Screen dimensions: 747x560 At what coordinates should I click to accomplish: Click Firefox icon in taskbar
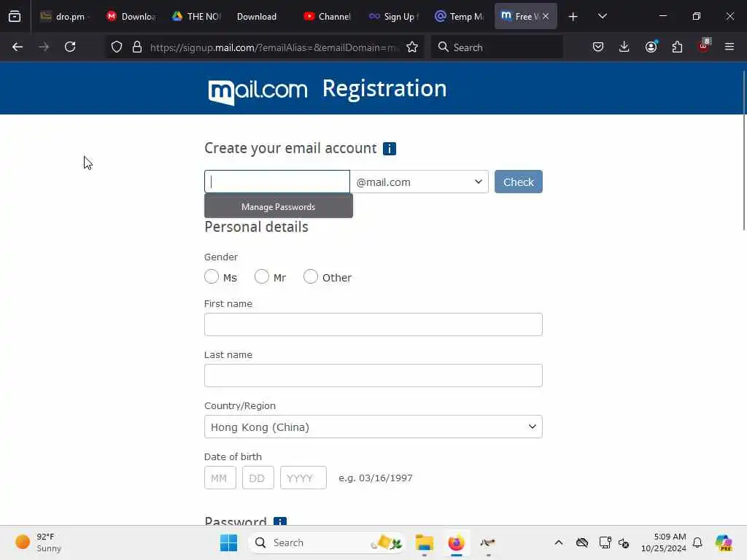pyautogui.click(x=457, y=542)
